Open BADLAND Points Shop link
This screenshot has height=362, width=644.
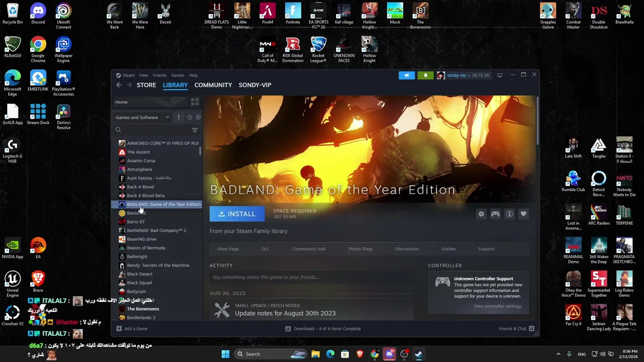click(x=360, y=249)
